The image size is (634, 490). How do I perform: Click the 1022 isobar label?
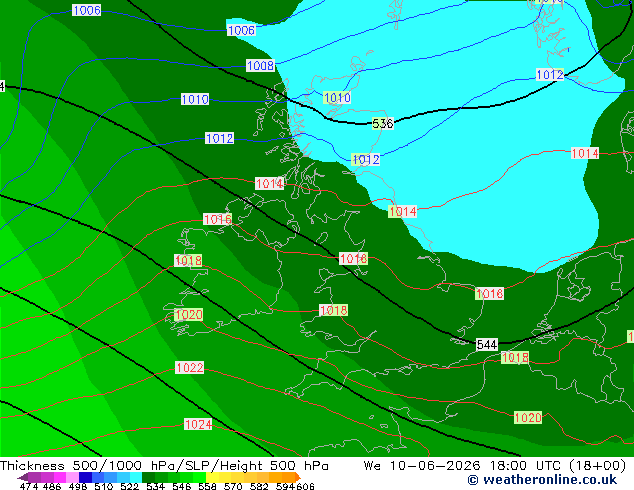[x=190, y=368]
